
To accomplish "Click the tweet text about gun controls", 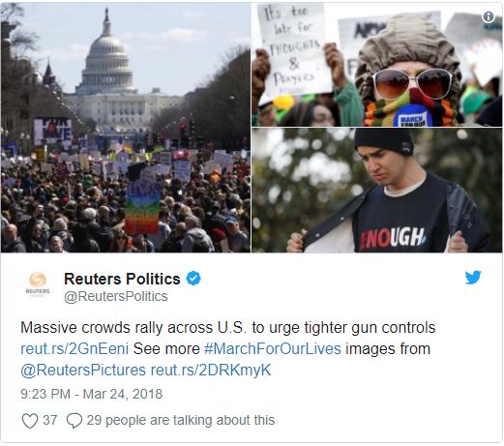I will 228,327.
